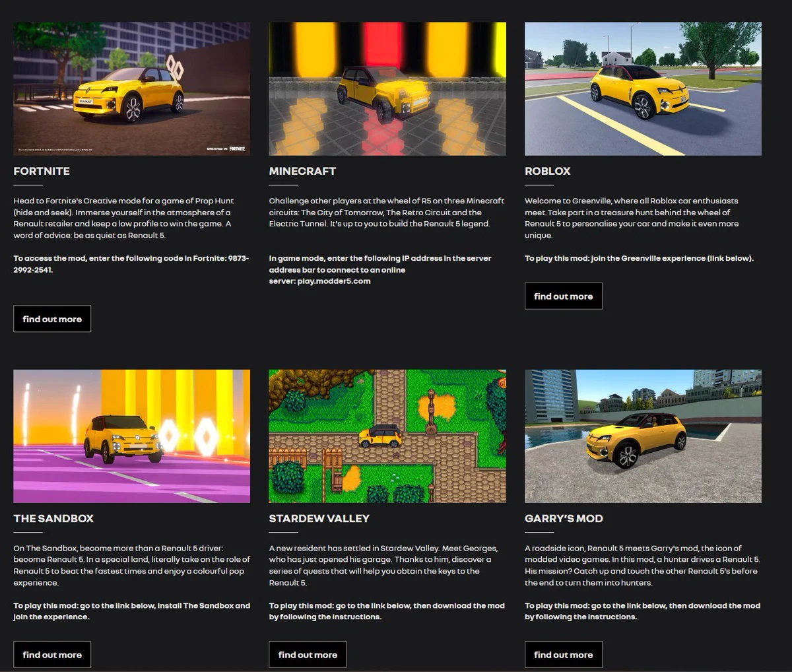Click the Stardew Valley 'Meet Georges' description

point(383,565)
